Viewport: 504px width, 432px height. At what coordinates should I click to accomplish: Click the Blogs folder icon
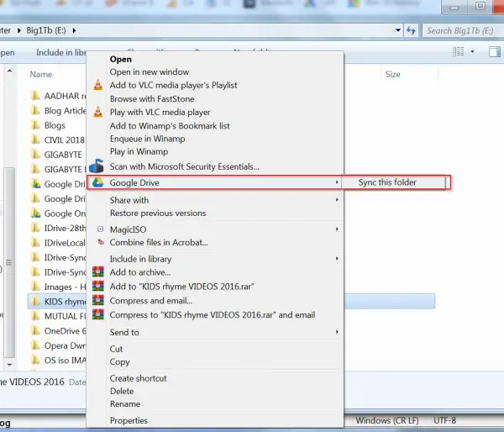(35, 124)
